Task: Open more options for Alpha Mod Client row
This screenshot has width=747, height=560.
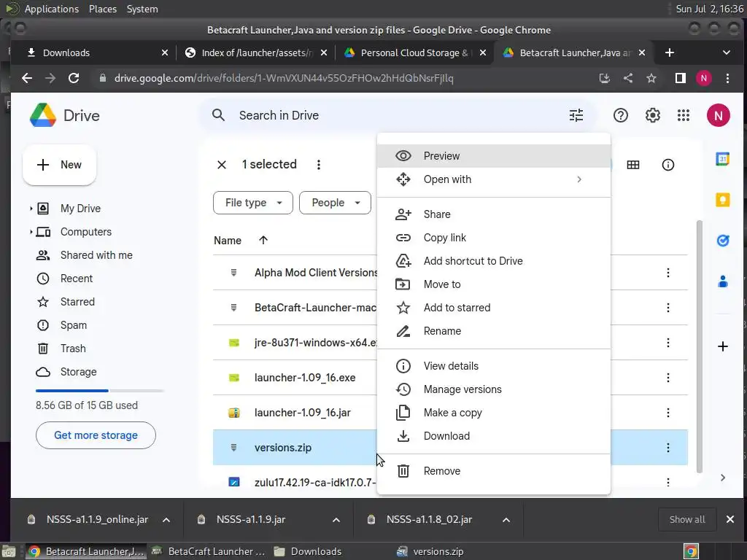Action: 668,273
